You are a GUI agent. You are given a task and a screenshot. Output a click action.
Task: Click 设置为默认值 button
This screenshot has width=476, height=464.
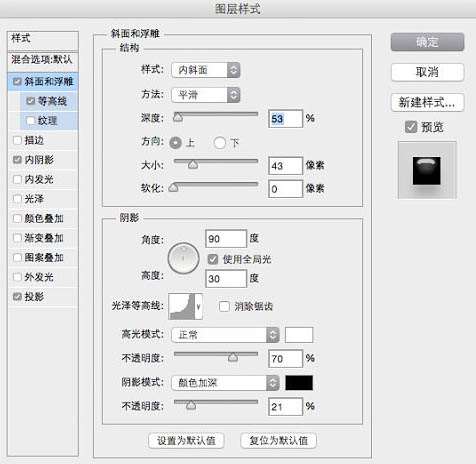tap(186, 441)
